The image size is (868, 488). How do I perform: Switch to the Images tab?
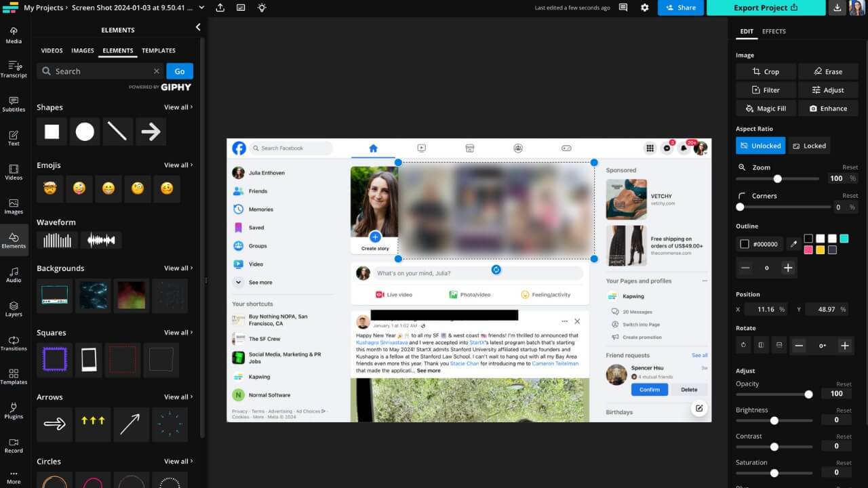[x=83, y=51]
